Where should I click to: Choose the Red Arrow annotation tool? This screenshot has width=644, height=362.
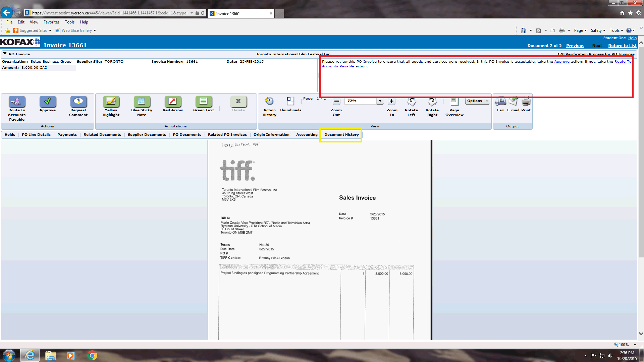point(172,102)
